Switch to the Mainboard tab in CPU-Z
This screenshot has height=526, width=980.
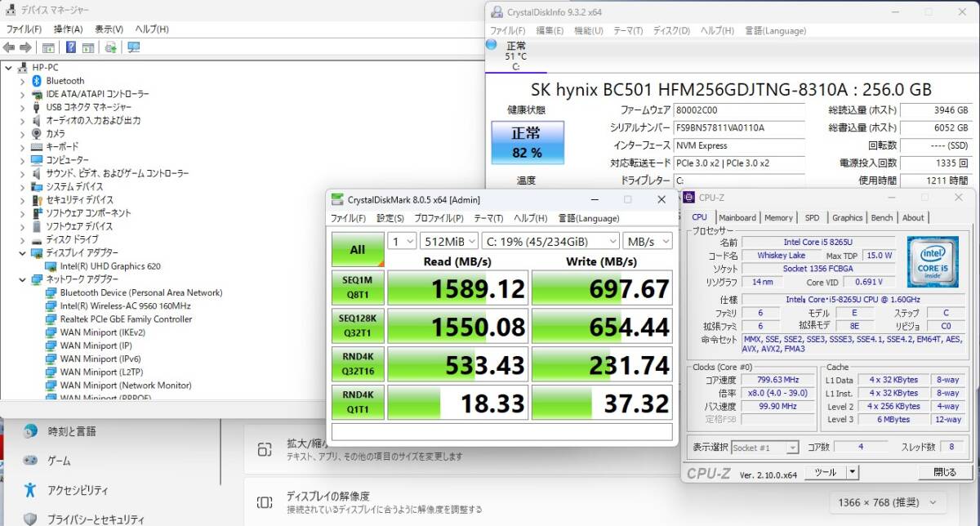[x=737, y=217]
